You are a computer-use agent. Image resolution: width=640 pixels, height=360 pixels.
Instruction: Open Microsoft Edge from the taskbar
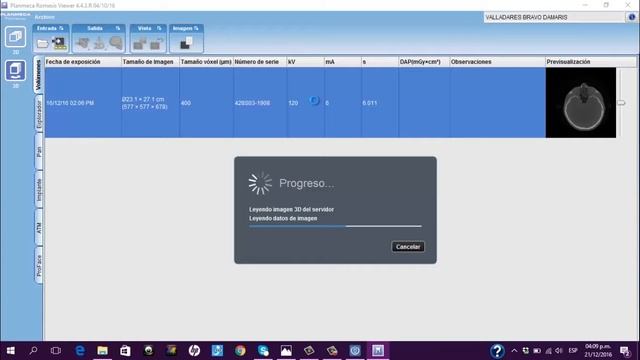[80, 351]
